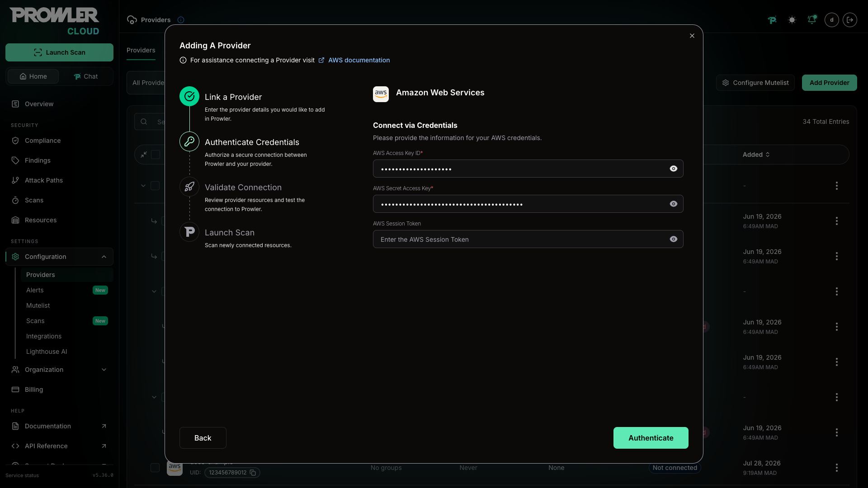Click '34 Total Entries' text
Viewport: 868px width, 488px height.
[x=826, y=122]
